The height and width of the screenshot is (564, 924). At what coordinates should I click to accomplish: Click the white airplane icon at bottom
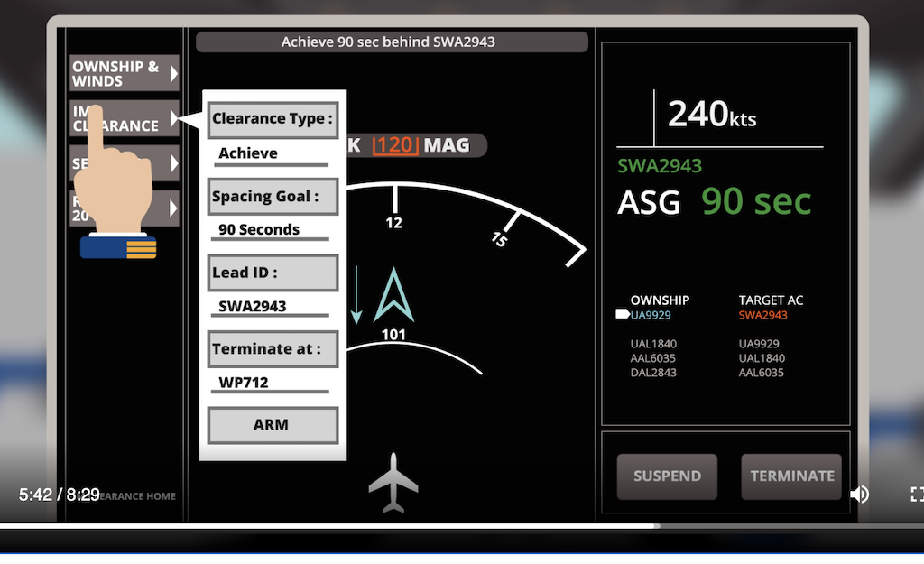(x=393, y=483)
